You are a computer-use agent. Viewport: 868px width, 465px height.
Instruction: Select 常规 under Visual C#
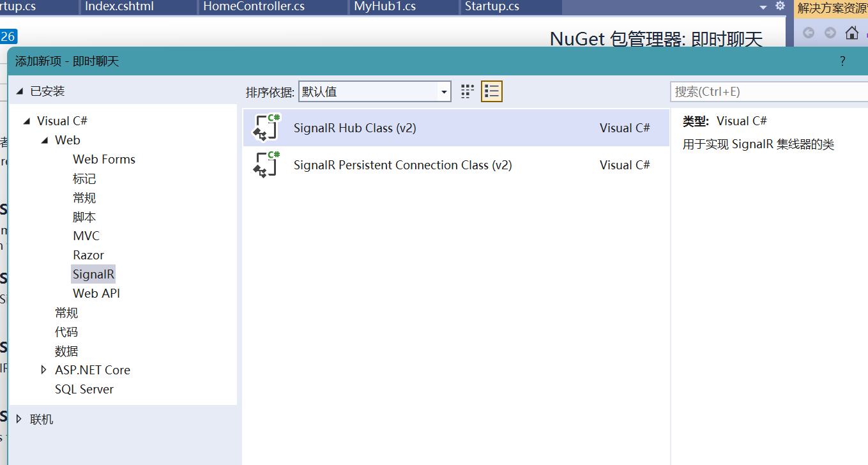tap(66, 312)
